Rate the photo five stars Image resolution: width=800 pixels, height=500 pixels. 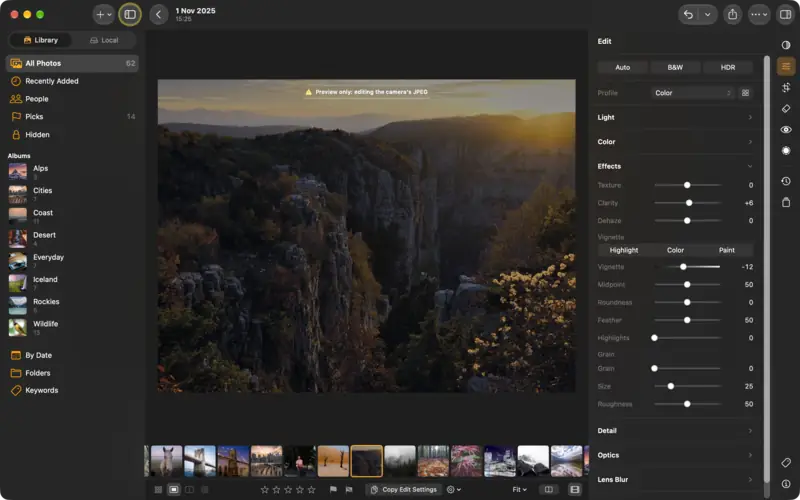pos(311,490)
